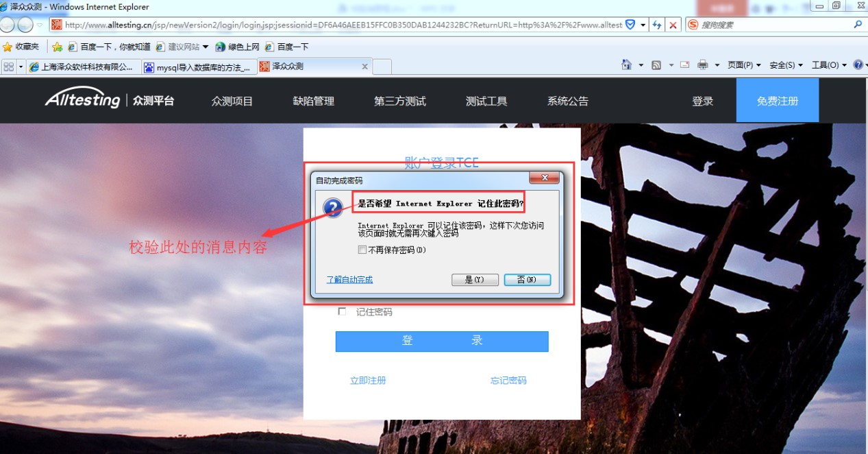Screen dimensions: 868x454
Task: Switch to the 上海泽众软件科技有限公 tab
Action: 83,67
